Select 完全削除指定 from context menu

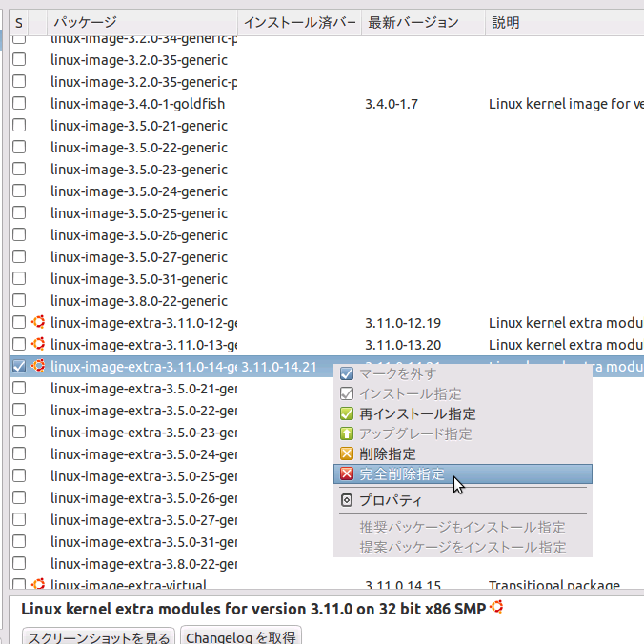click(x=462, y=474)
